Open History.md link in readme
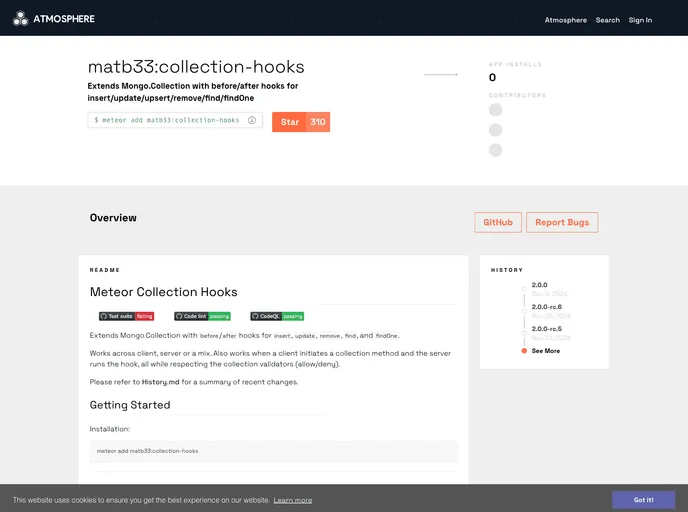This screenshot has width=688, height=512. (x=161, y=382)
